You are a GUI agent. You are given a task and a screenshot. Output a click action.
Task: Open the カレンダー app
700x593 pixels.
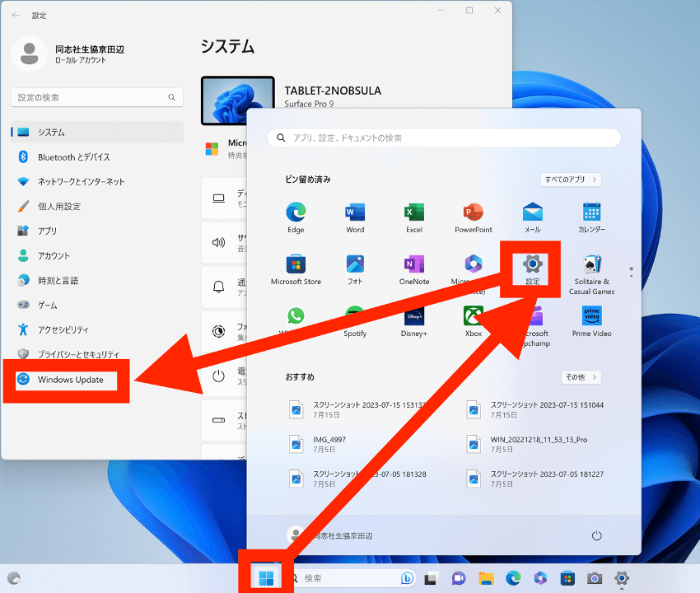point(591,217)
